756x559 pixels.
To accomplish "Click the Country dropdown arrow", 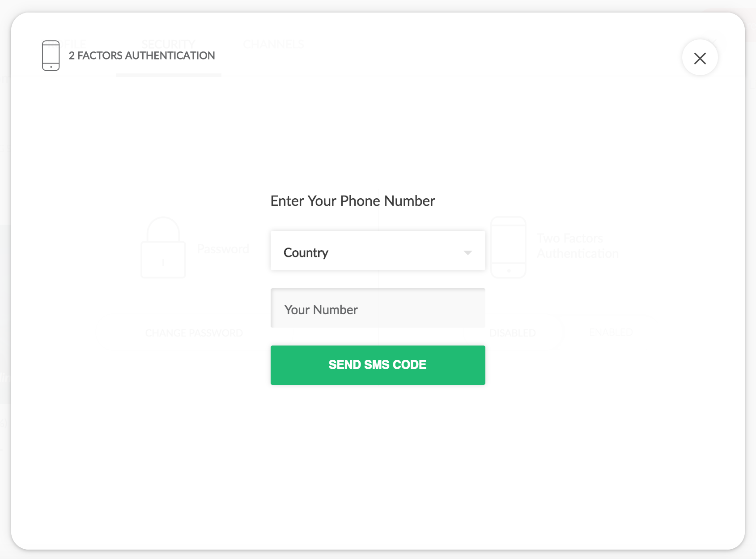I will [x=468, y=253].
